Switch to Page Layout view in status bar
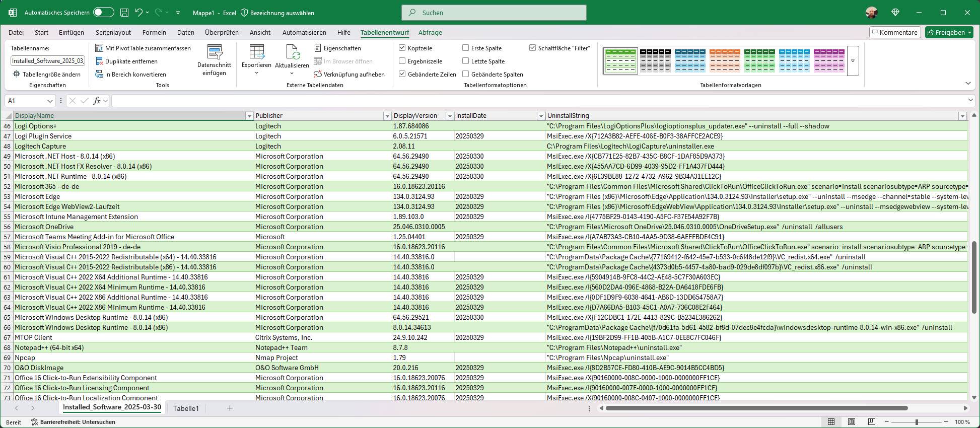This screenshot has height=428, width=980. pos(852,422)
